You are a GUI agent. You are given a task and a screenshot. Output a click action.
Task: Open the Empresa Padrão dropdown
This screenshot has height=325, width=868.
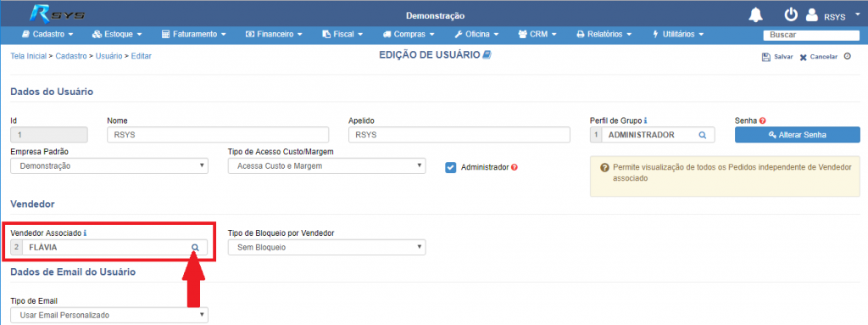coord(109,165)
